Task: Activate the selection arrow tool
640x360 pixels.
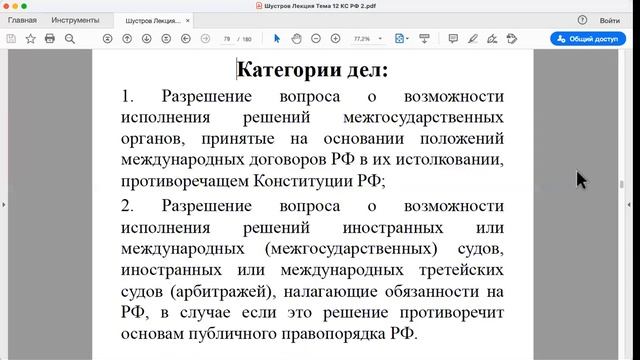Action: (277, 39)
